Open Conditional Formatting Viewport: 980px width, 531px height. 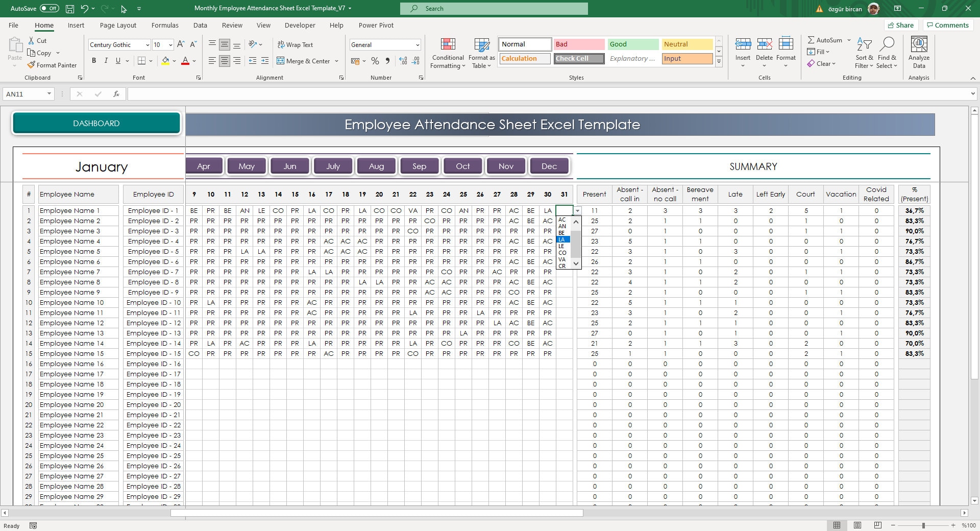click(448, 53)
